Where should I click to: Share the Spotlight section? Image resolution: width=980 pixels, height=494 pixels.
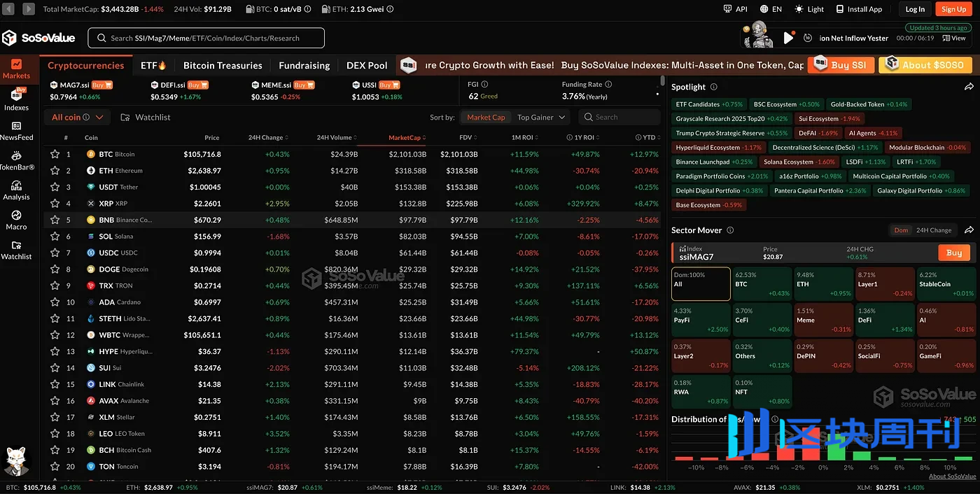tap(969, 87)
